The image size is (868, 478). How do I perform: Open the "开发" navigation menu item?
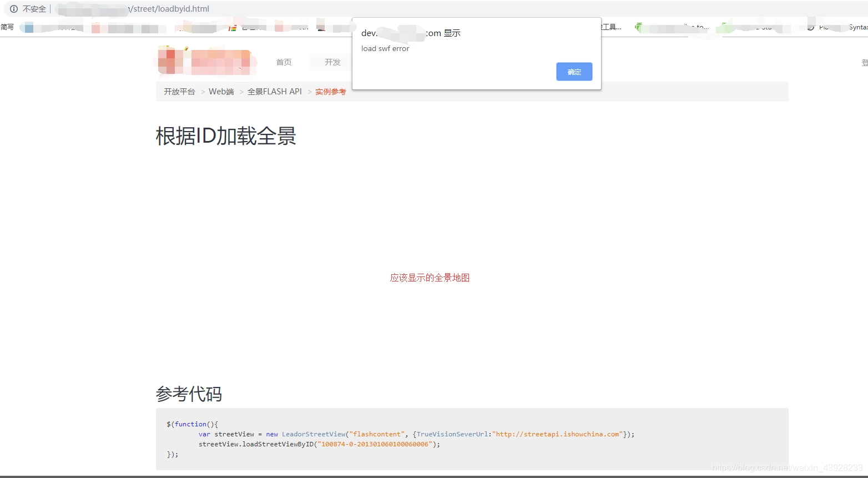[x=332, y=62]
